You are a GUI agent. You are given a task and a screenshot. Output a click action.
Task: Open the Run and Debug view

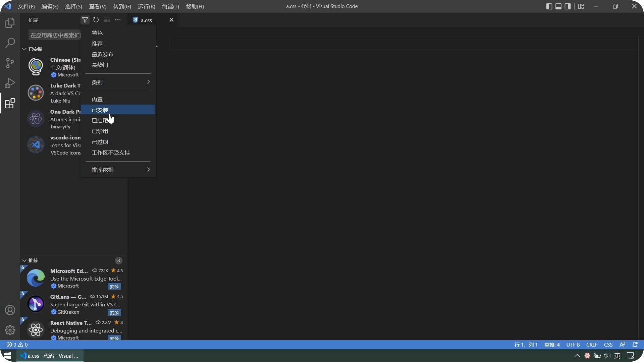click(10, 83)
